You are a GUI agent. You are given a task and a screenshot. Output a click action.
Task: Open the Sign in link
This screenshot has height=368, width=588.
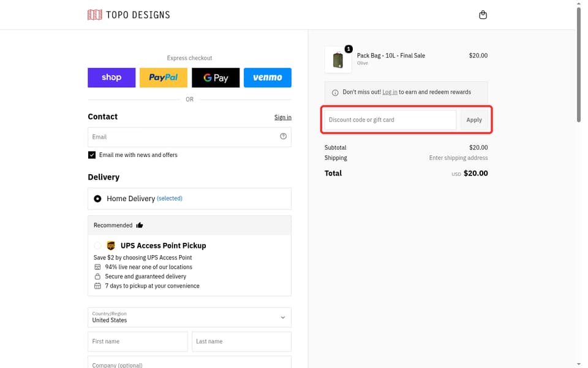pyautogui.click(x=283, y=117)
